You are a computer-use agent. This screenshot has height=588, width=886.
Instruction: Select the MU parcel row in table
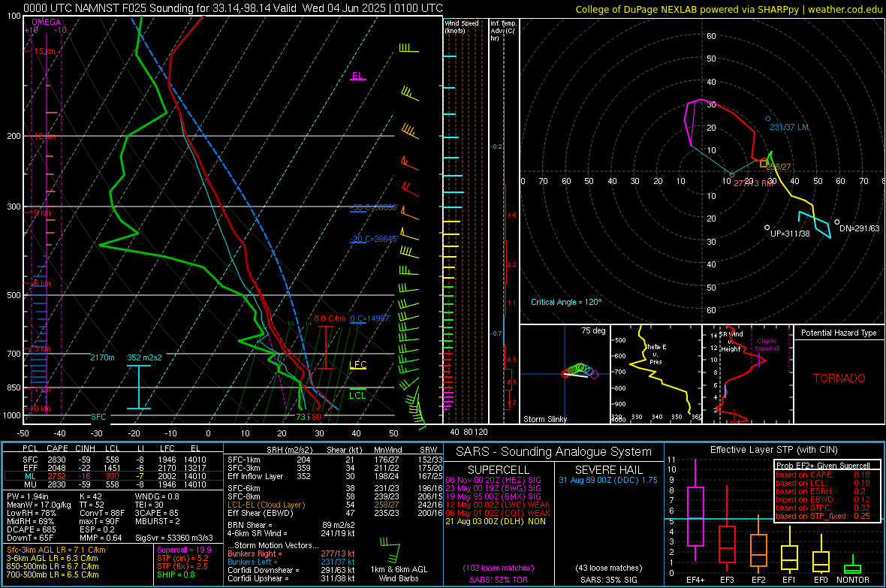(x=113, y=484)
